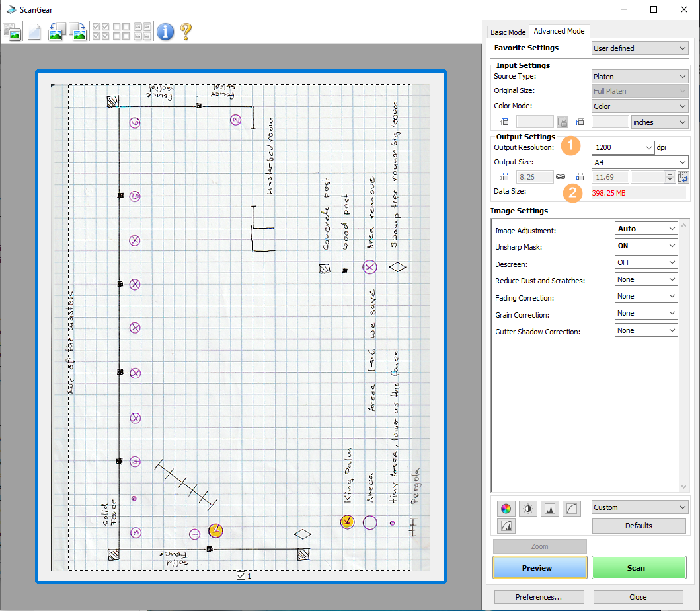This screenshot has height=611, width=700.
Task: Click the Select all frames checkmarks icon
Action: pyautogui.click(x=100, y=32)
